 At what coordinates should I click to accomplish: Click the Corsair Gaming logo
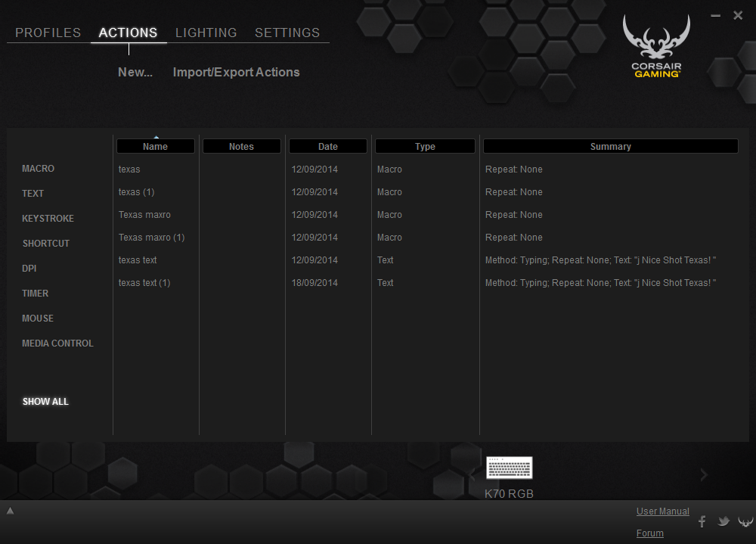656,46
